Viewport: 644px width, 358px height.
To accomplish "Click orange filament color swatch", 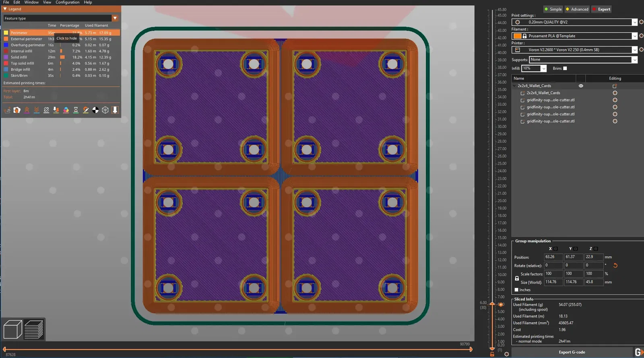I will coord(518,36).
